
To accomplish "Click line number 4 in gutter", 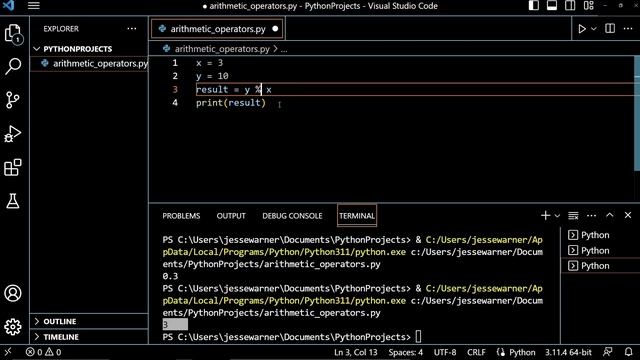I will (175, 102).
